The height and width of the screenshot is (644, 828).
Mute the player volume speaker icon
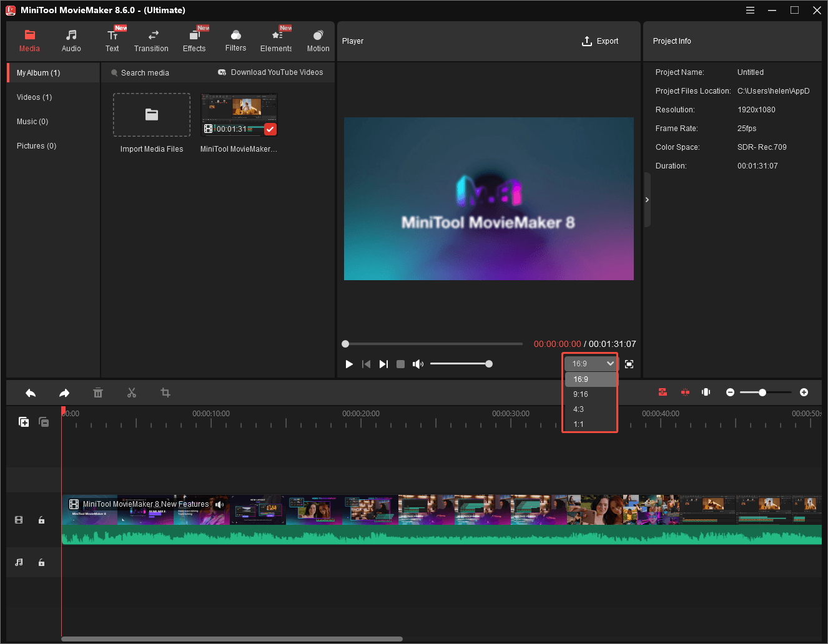click(x=418, y=364)
